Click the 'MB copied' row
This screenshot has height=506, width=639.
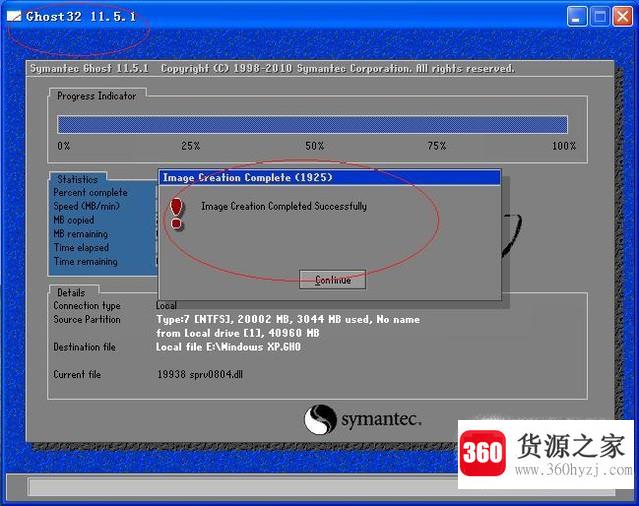click(74, 220)
